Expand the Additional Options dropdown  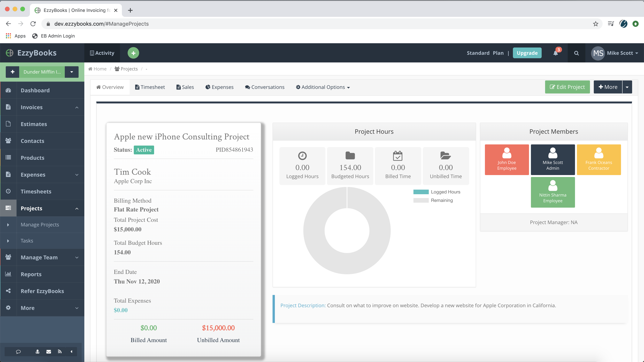323,87
